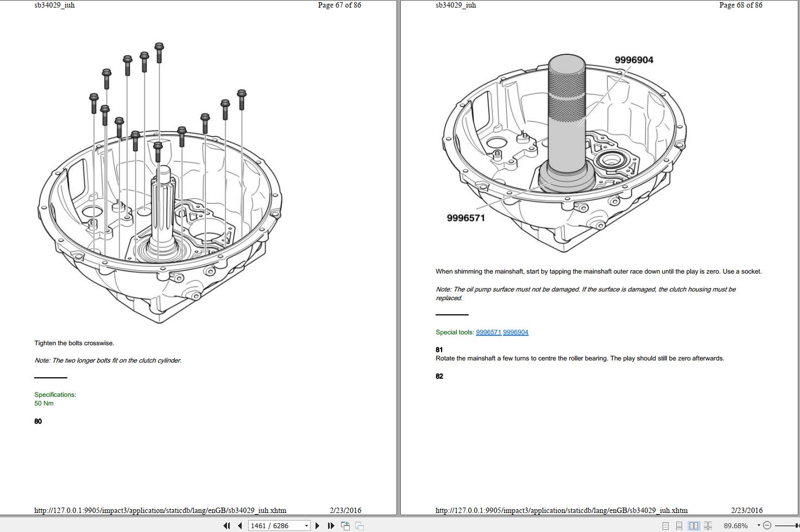The height and width of the screenshot is (532, 800).
Task: Enable continuous scrolling page view
Action: [x=679, y=525]
